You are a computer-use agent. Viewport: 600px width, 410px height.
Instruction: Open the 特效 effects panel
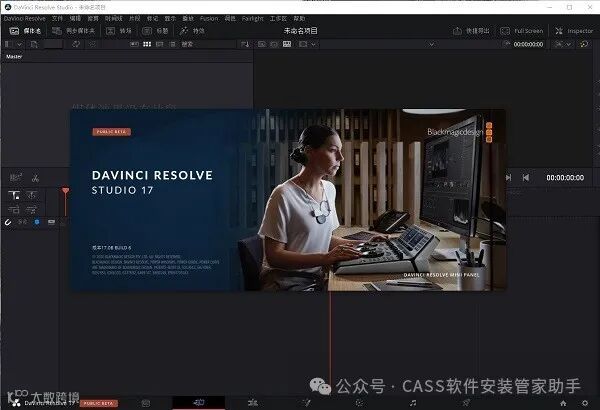[192, 31]
